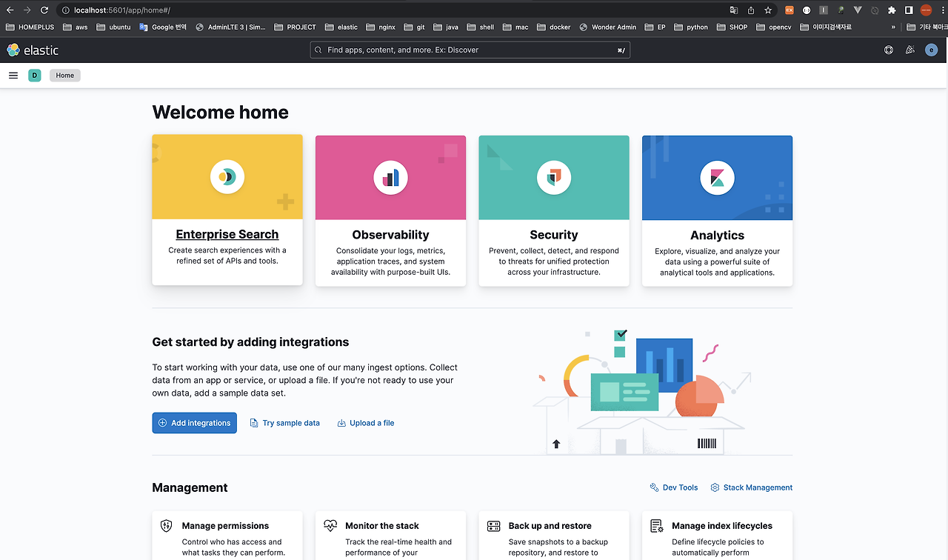
Task: Click the Add integrations button
Action: tap(195, 423)
